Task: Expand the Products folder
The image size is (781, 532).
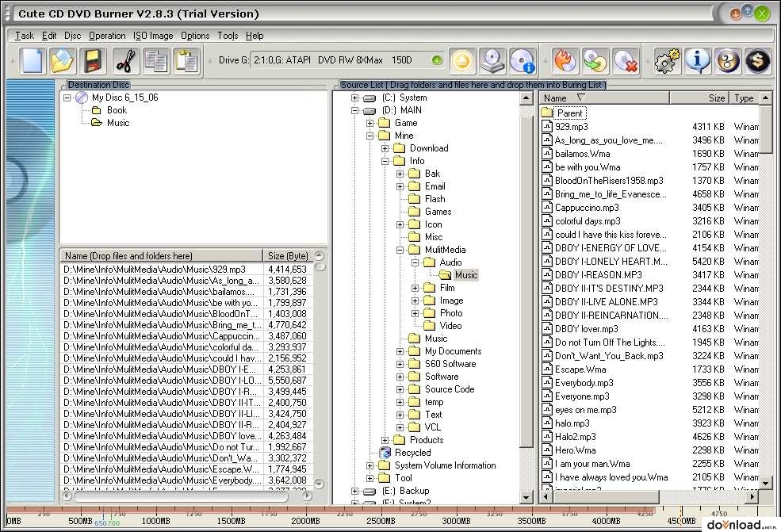Action: pyautogui.click(x=385, y=440)
